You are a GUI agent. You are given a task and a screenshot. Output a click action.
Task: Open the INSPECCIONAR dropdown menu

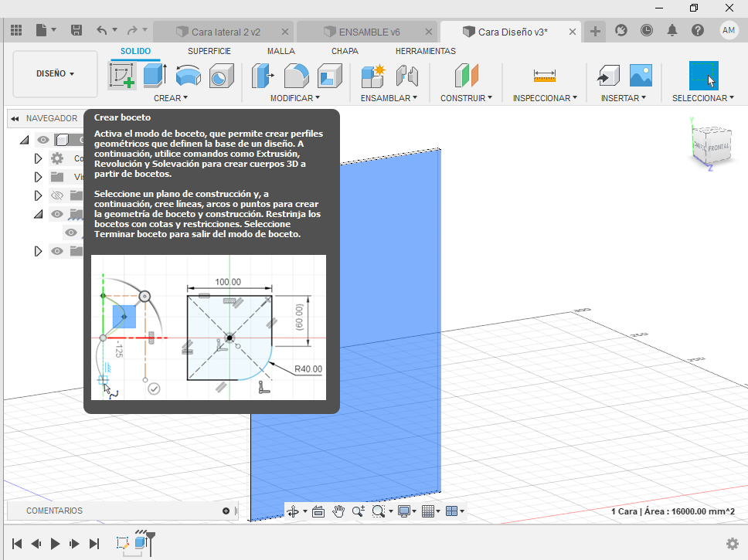pos(545,98)
